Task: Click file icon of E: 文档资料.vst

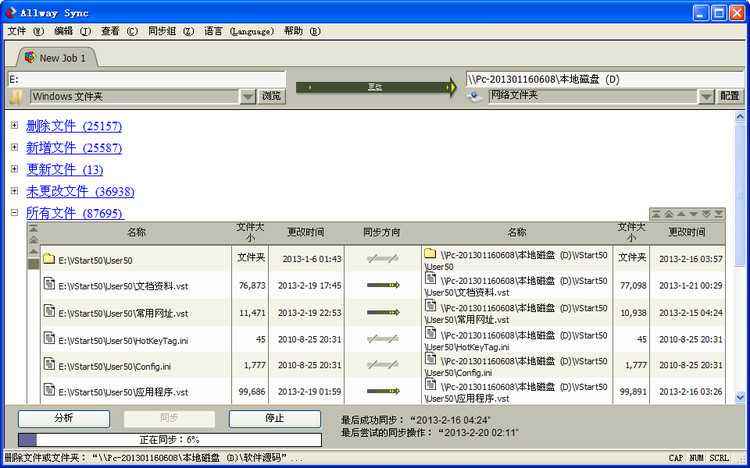Action: coord(49,284)
